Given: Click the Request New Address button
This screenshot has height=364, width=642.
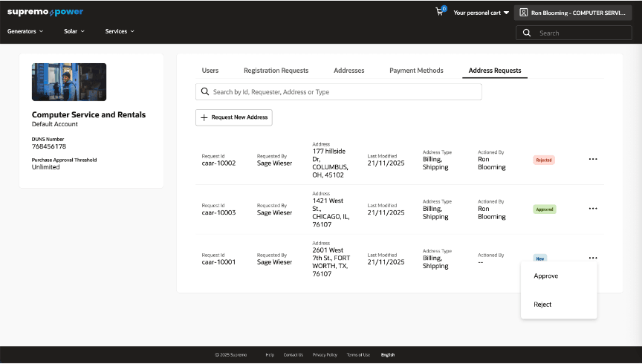Looking at the screenshot, I should pos(234,117).
